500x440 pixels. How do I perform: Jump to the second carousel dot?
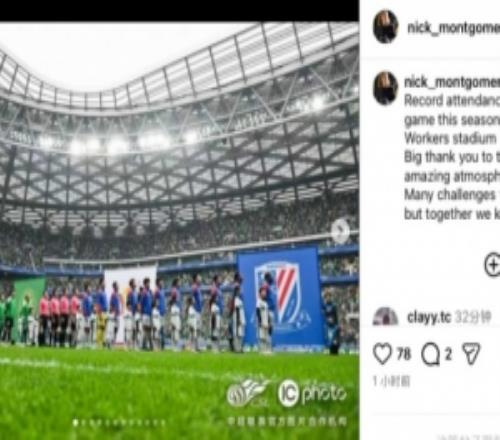tap(84, 423)
